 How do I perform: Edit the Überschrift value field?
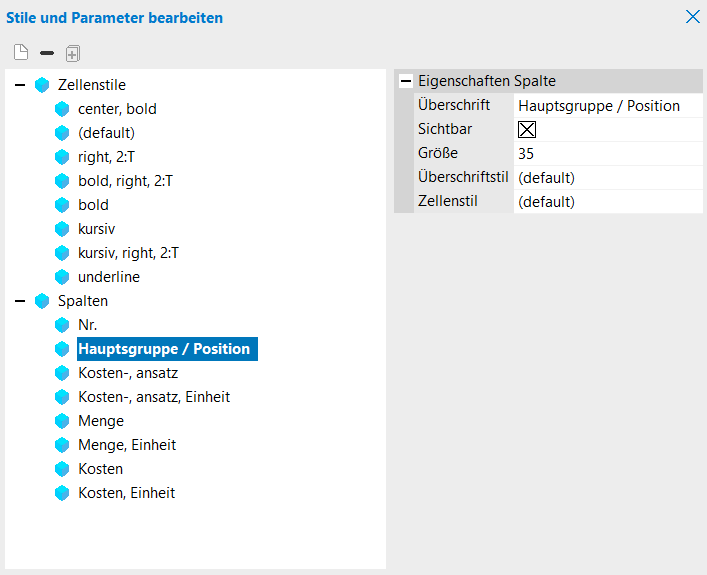coord(607,105)
